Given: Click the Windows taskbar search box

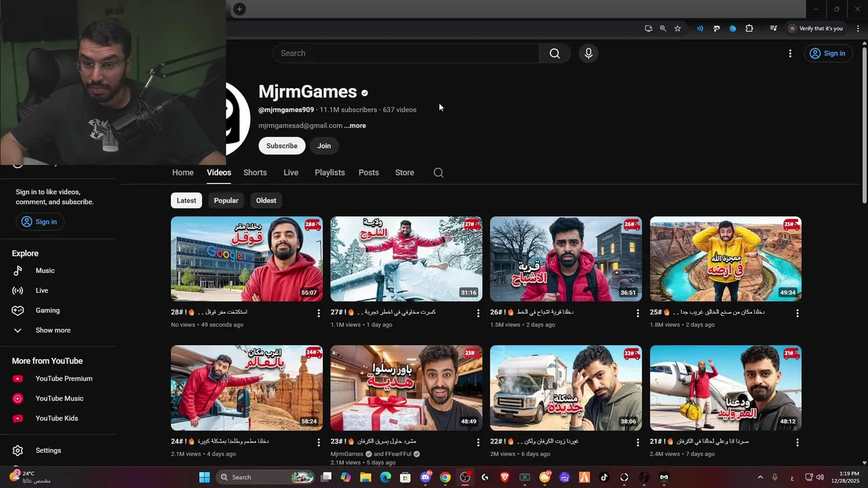Looking at the screenshot, I should [x=266, y=477].
